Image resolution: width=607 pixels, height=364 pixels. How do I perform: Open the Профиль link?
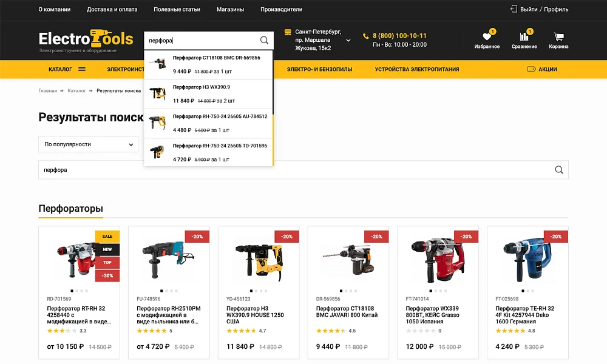pos(556,9)
